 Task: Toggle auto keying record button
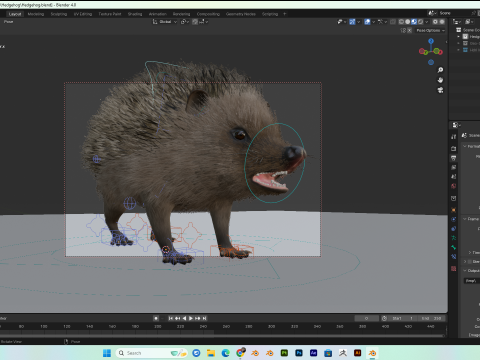click(156, 318)
